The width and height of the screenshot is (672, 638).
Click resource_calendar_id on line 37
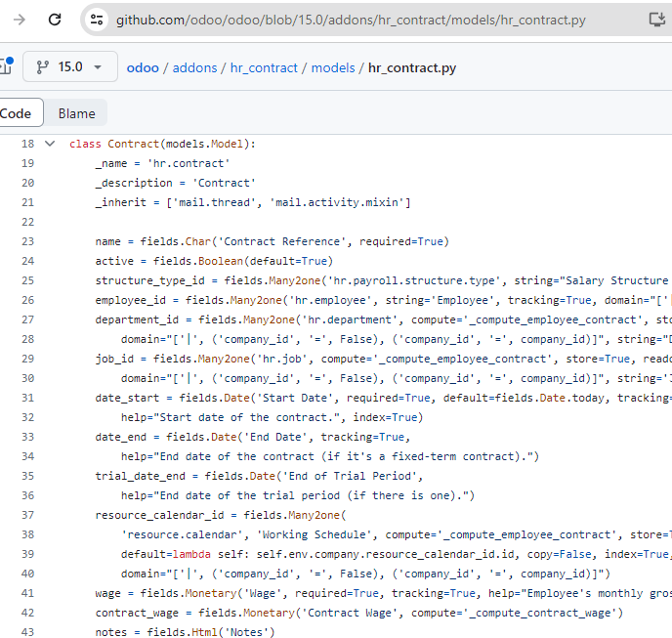pyautogui.click(x=159, y=515)
